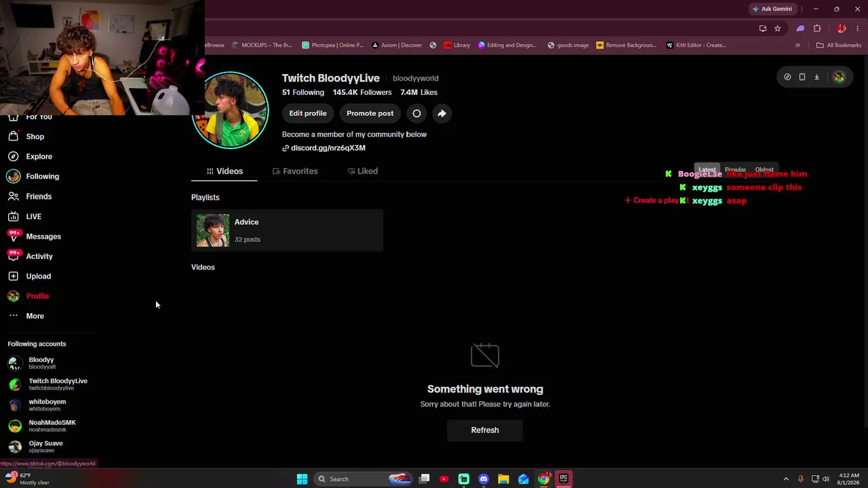Open the Chrome profile avatar

(842, 28)
